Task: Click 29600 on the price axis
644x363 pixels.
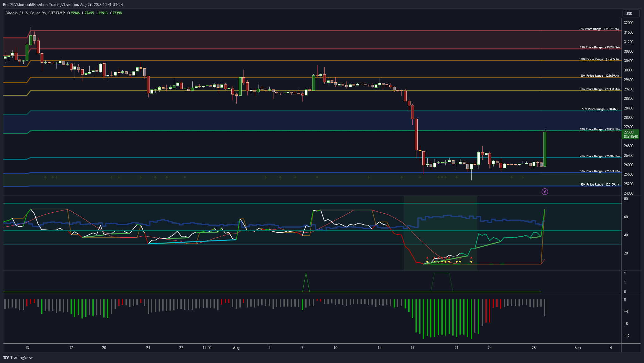Action: coord(629,80)
